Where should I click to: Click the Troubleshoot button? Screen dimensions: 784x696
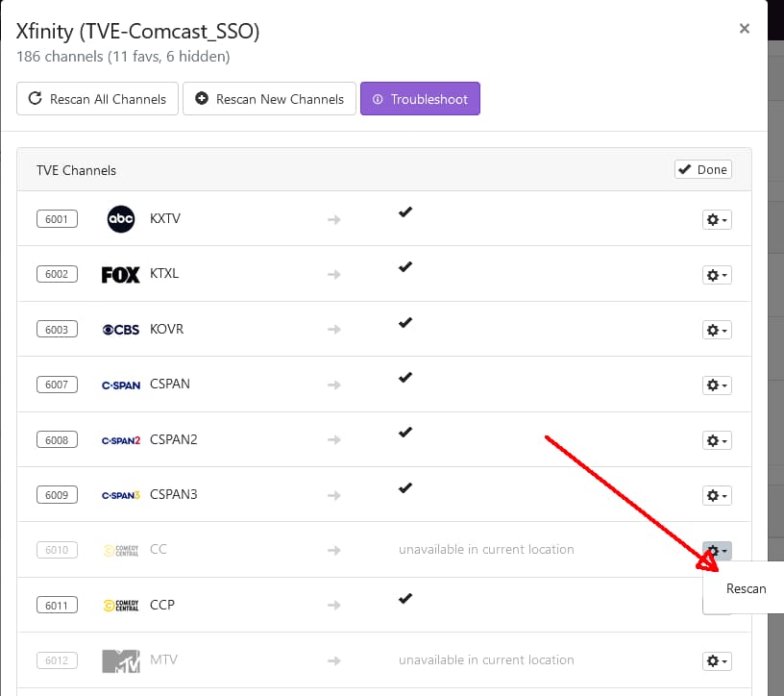pyautogui.click(x=420, y=98)
